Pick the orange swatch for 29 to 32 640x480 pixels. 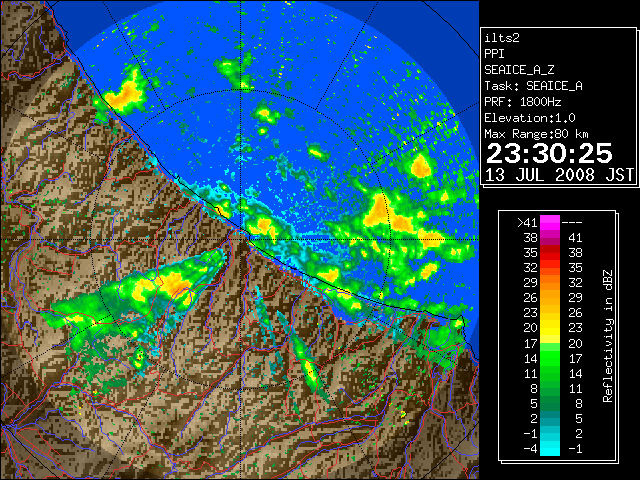(550, 283)
